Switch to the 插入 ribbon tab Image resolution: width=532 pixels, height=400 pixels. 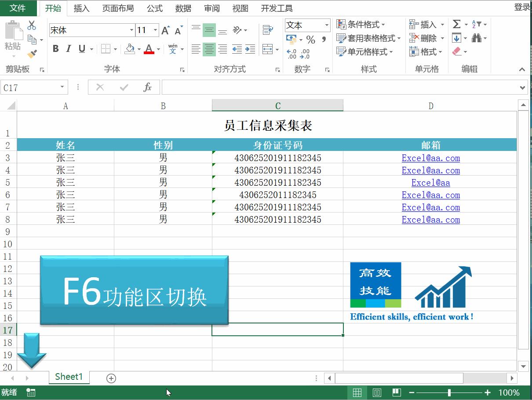[81, 8]
